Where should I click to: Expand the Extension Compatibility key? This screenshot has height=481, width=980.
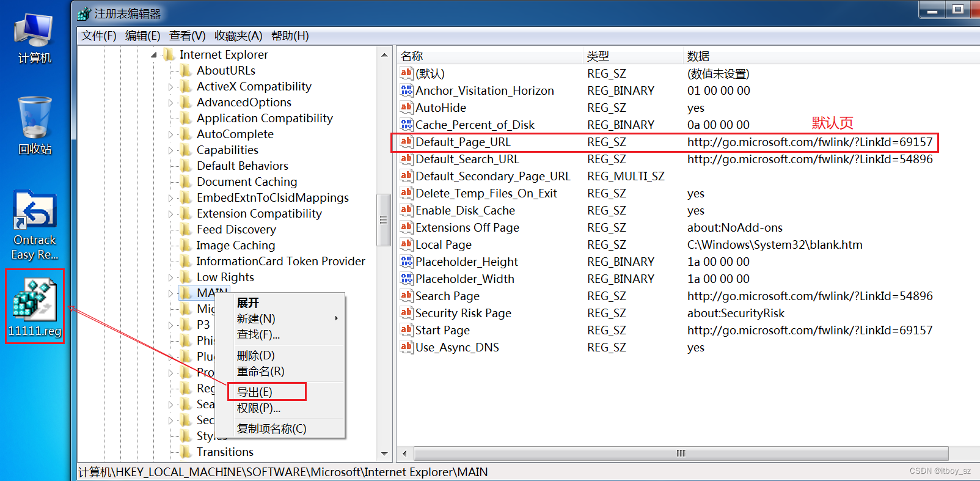pyautogui.click(x=171, y=214)
